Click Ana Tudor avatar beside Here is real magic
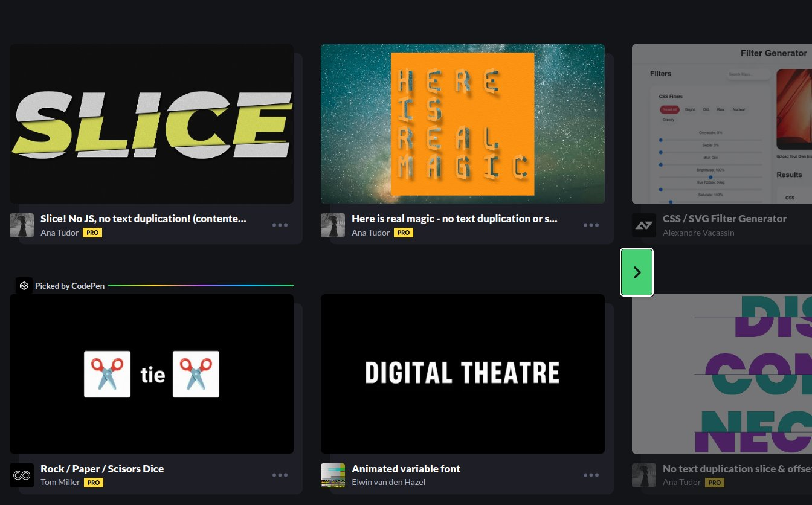Image resolution: width=812 pixels, height=505 pixels. (333, 225)
